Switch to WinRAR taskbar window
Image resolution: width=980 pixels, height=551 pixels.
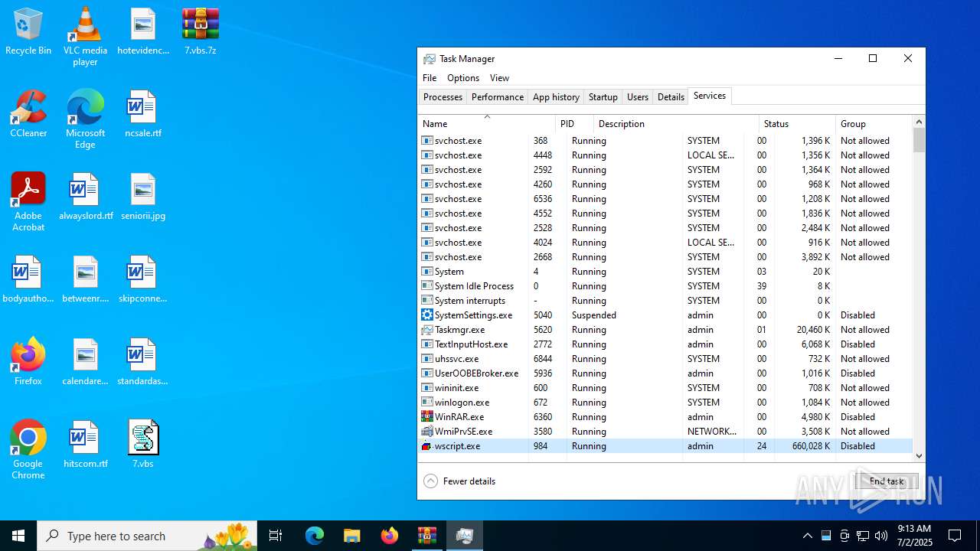[426, 536]
